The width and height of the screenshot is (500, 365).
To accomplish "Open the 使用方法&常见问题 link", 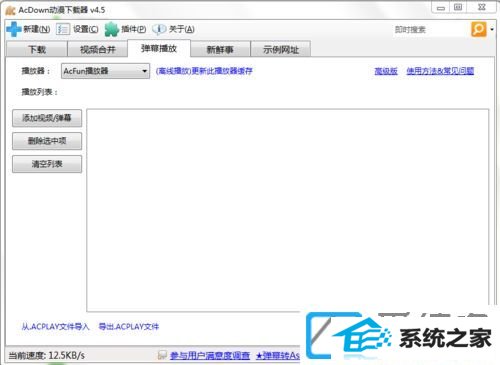I will coord(440,71).
